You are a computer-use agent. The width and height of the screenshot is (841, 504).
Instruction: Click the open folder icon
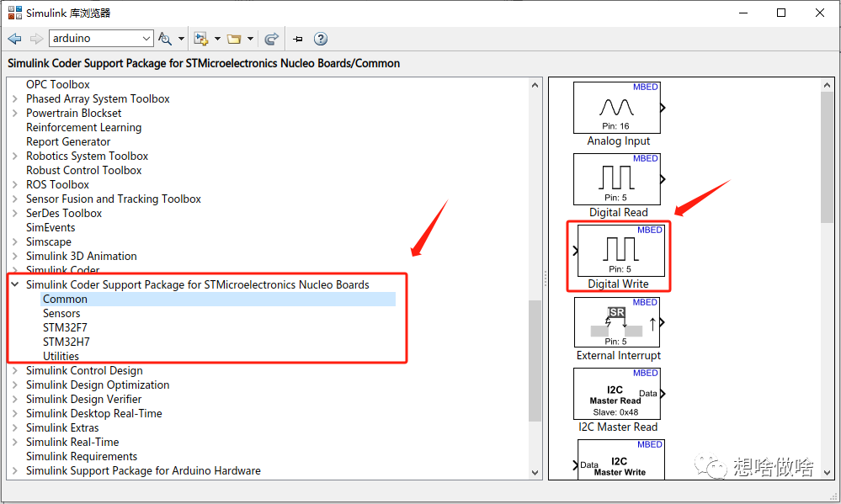pyautogui.click(x=234, y=39)
